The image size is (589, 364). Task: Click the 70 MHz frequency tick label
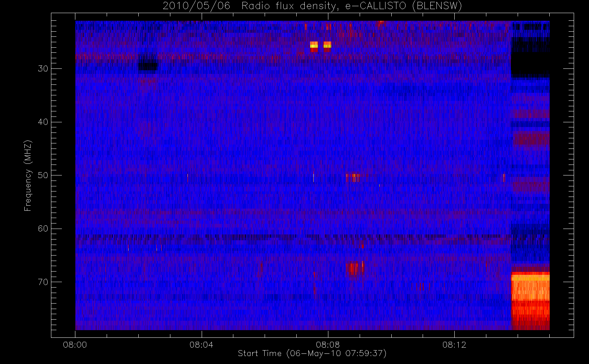(x=43, y=282)
